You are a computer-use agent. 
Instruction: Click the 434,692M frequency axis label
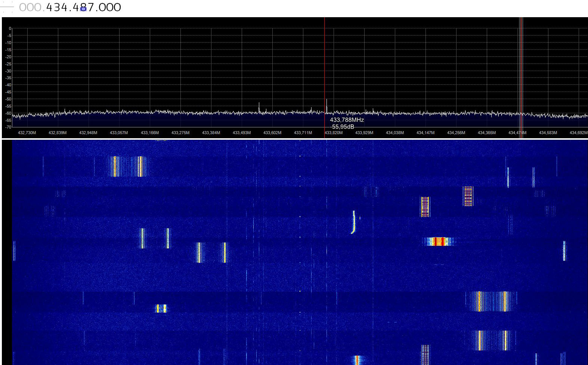(578, 133)
